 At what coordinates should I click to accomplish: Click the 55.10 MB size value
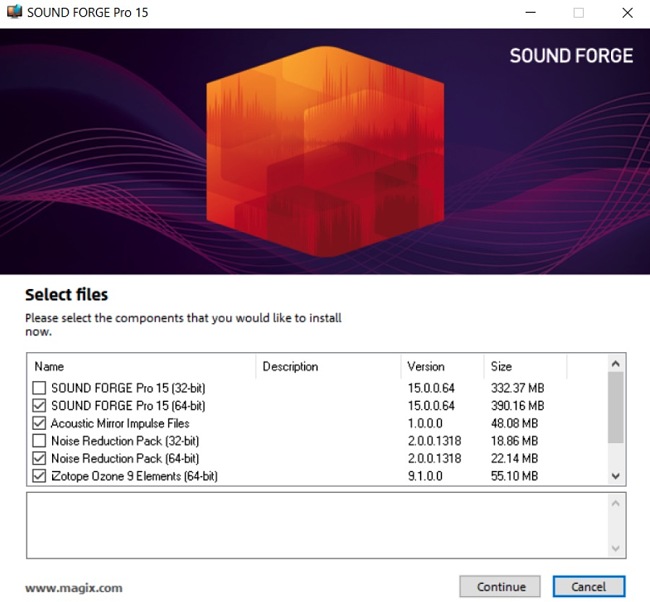[x=514, y=476]
